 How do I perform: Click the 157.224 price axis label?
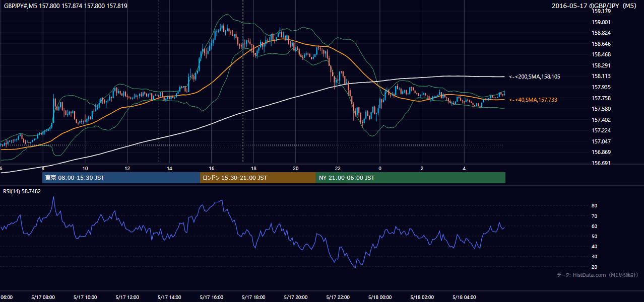click(x=601, y=130)
